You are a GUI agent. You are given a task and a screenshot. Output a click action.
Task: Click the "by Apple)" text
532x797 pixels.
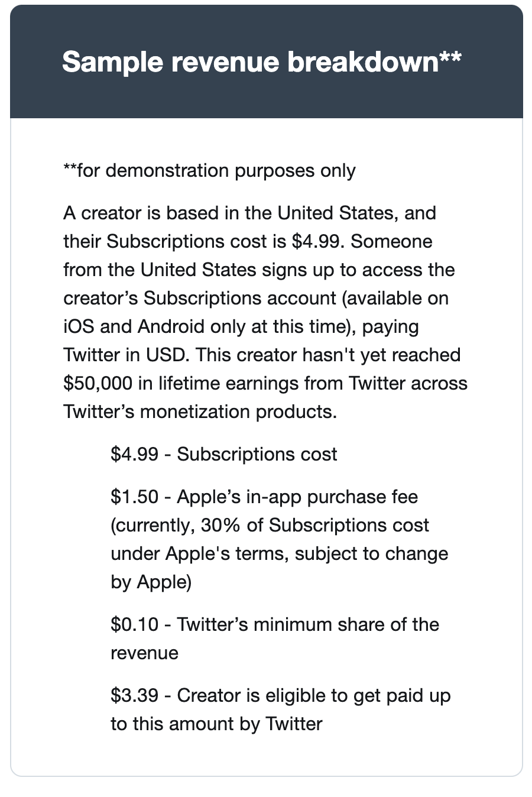pyautogui.click(x=151, y=582)
